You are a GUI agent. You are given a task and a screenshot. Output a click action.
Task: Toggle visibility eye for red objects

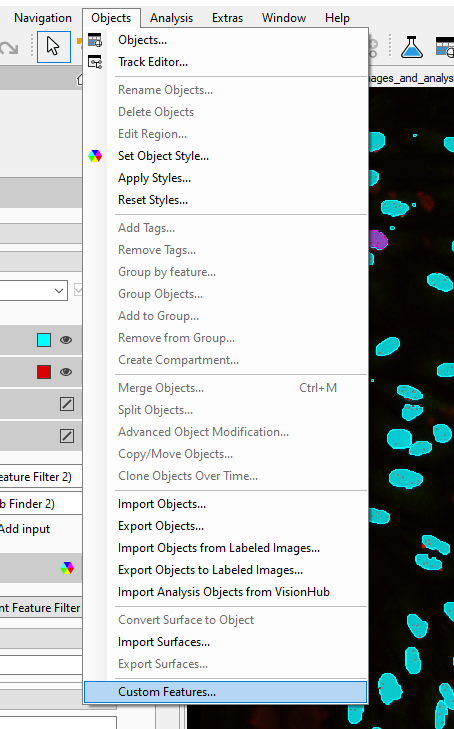tap(66, 372)
